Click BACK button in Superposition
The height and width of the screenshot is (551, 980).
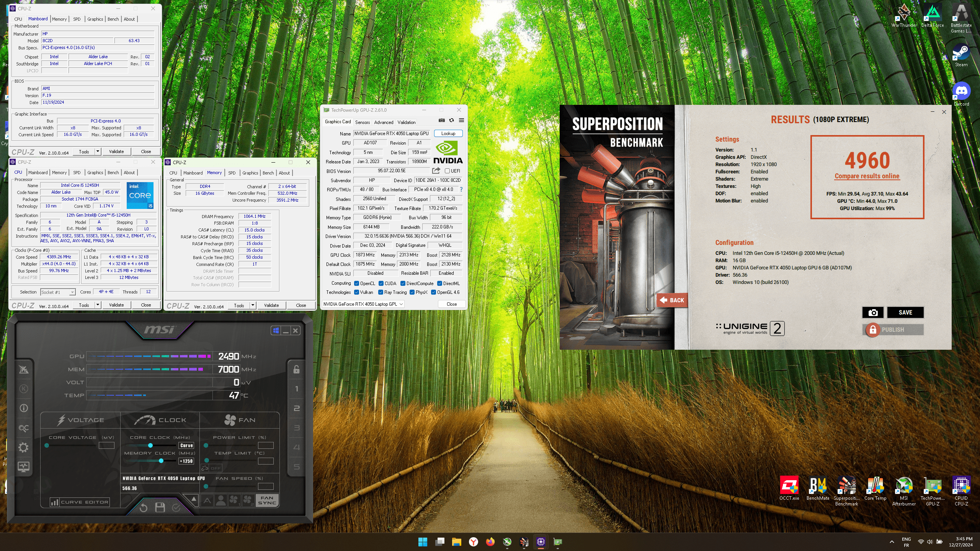pos(672,300)
